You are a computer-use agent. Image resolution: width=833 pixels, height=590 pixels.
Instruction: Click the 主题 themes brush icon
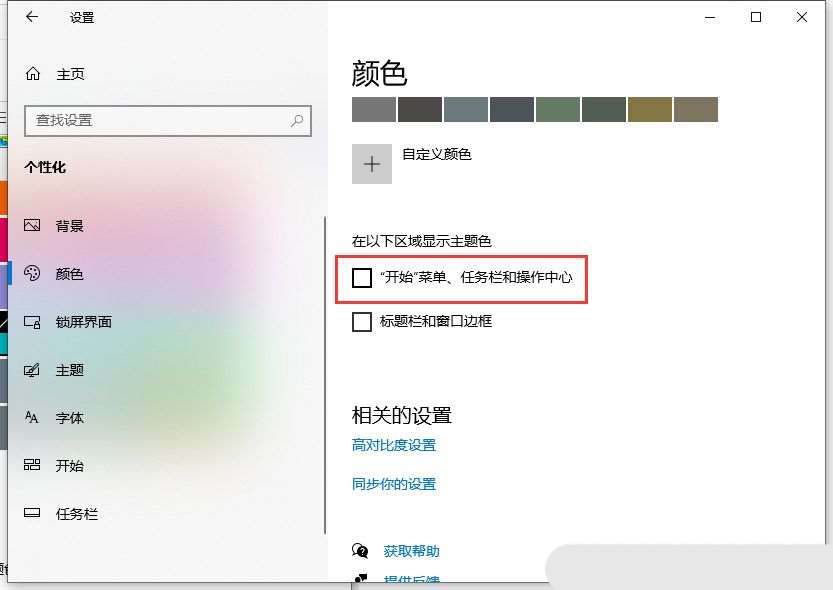(32, 370)
